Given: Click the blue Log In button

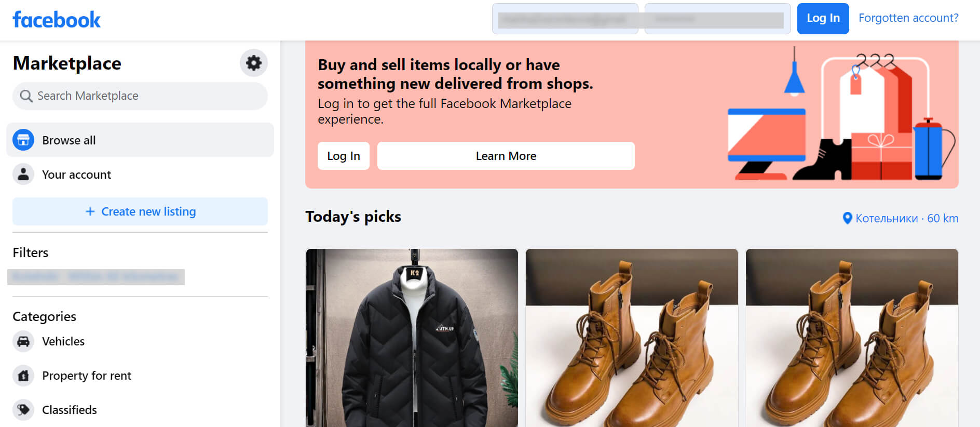Looking at the screenshot, I should [823, 19].
